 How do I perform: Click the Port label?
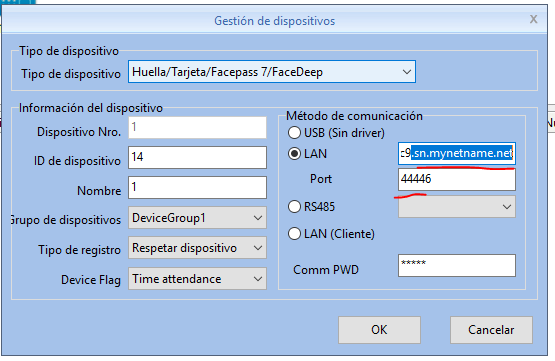[321, 179]
